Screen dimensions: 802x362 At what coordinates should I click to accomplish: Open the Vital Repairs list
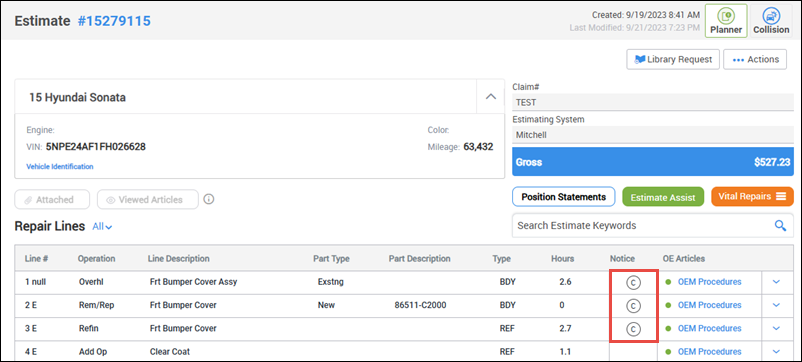pos(752,196)
